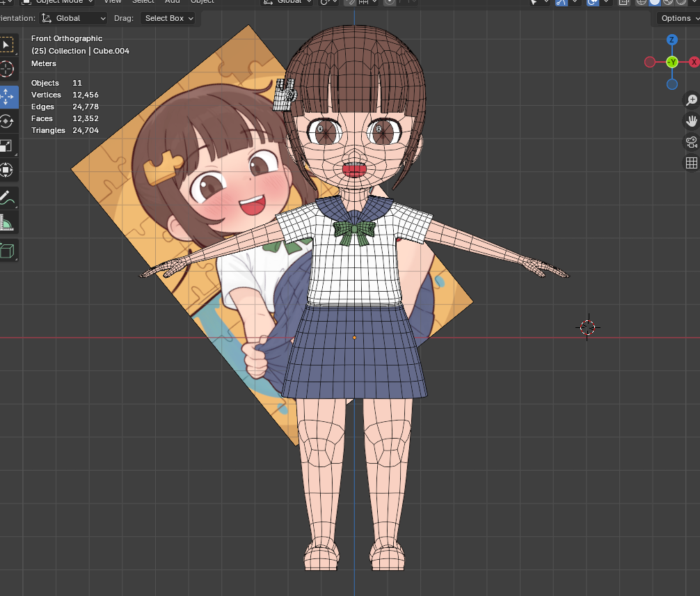Open the View menu
The image size is (700, 596).
click(x=113, y=2)
